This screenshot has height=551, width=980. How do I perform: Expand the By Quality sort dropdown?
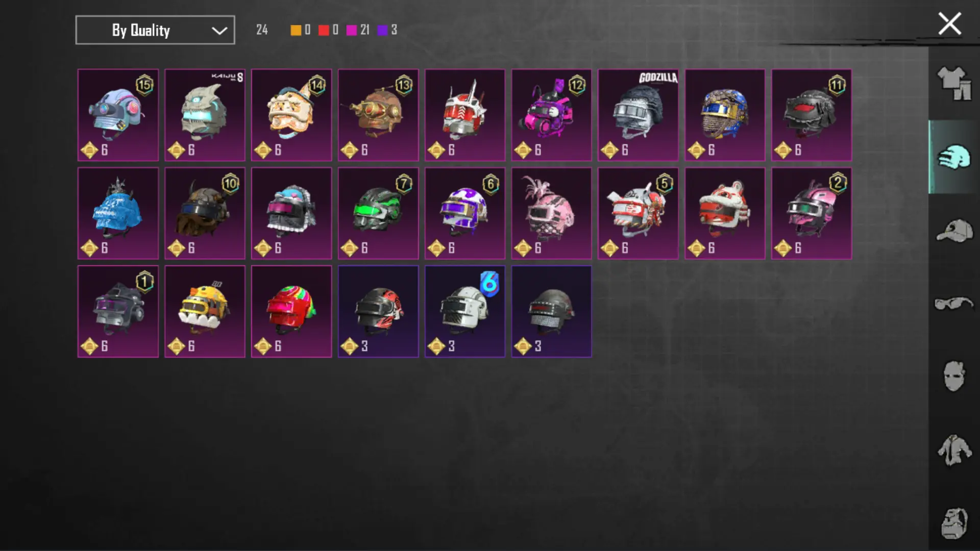[155, 30]
